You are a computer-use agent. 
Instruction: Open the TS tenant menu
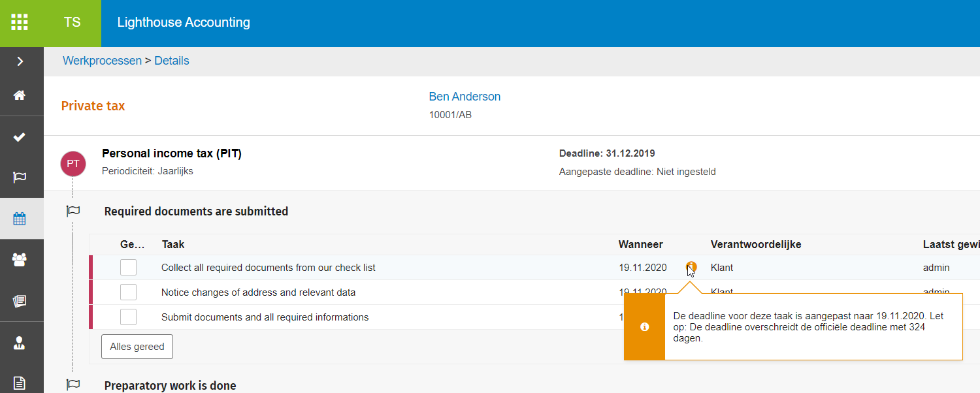(72, 22)
